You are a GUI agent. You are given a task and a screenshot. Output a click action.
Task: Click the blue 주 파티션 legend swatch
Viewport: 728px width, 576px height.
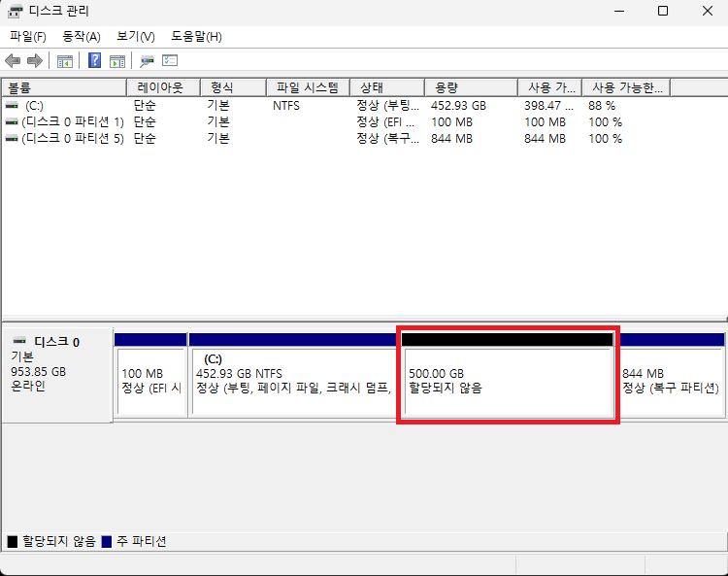pyautogui.click(x=107, y=542)
